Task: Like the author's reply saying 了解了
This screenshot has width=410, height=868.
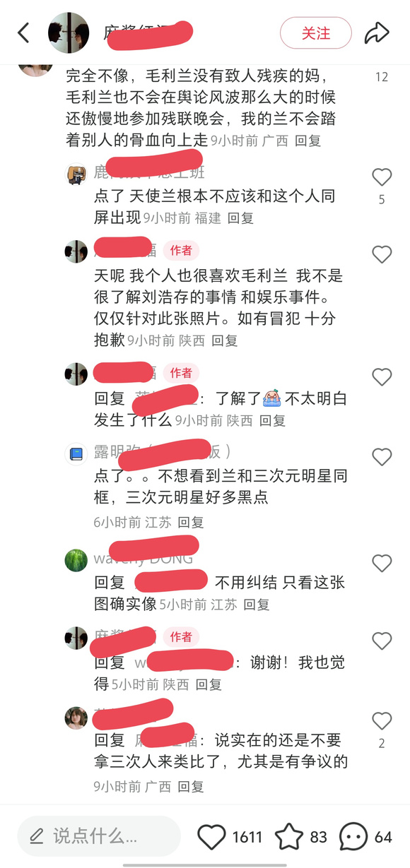Action: (382, 377)
